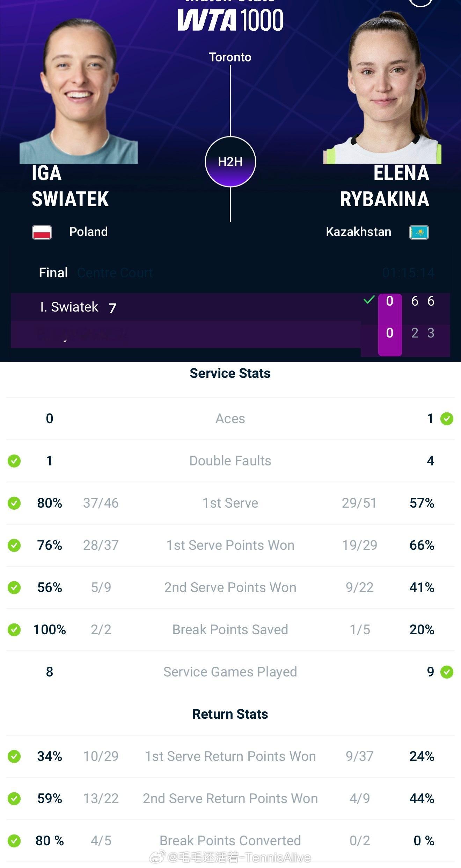Click the Poland flag icon
The image size is (461, 868).
42,232
